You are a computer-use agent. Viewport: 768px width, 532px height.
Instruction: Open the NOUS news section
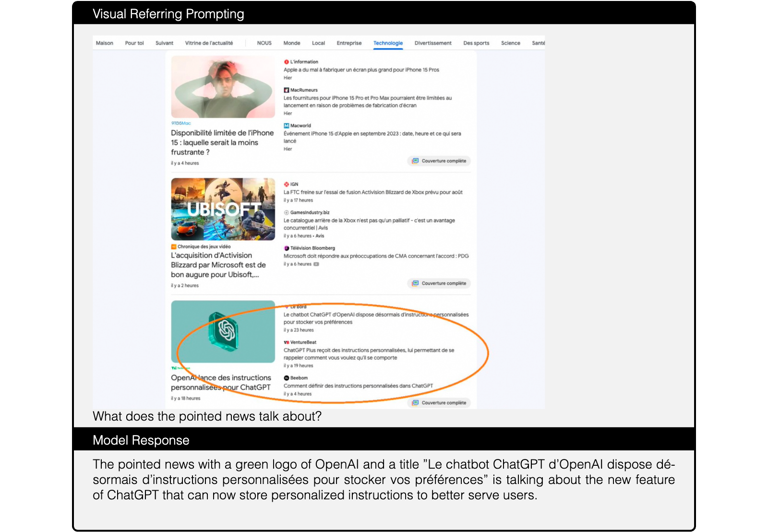[x=264, y=43]
